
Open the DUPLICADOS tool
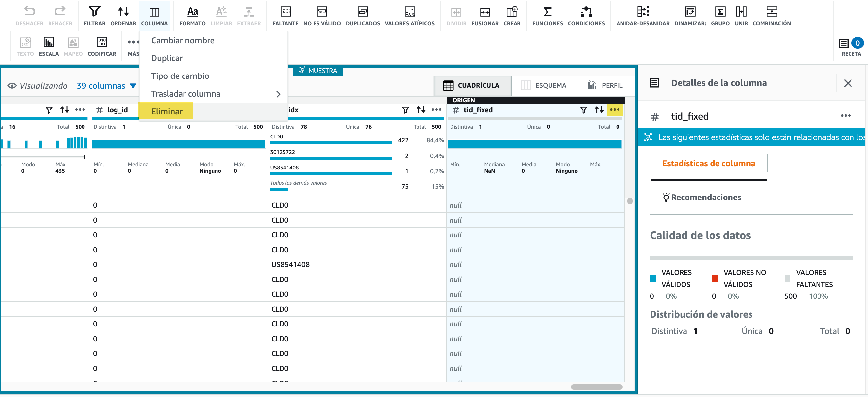tap(363, 15)
